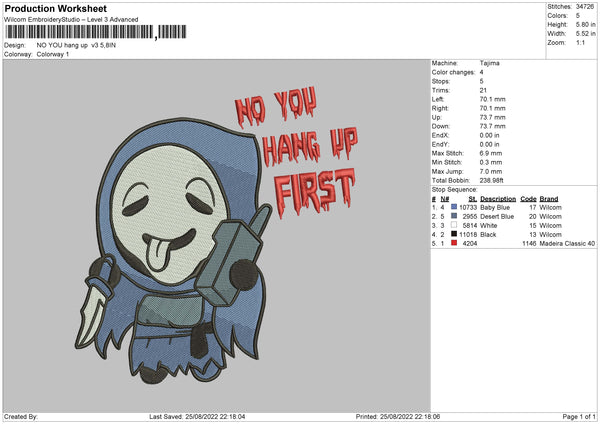Click the Zoom value 1:1
This screenshot has height=424, width=600.
pos(580,42)
